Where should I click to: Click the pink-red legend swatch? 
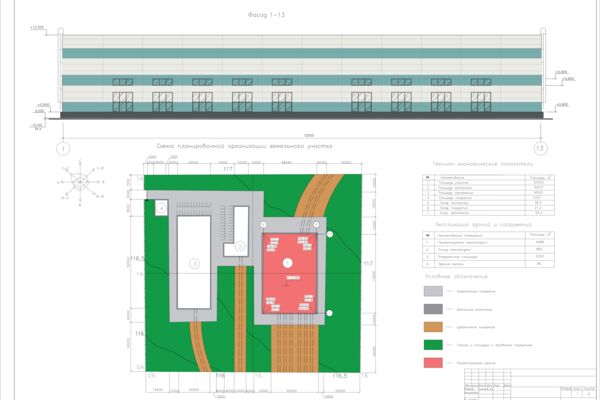coord(433,363)
